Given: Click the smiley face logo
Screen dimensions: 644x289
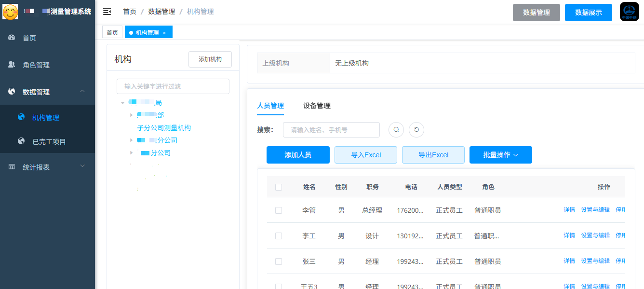Looking at the screenshot, I should tap(10, 12).
